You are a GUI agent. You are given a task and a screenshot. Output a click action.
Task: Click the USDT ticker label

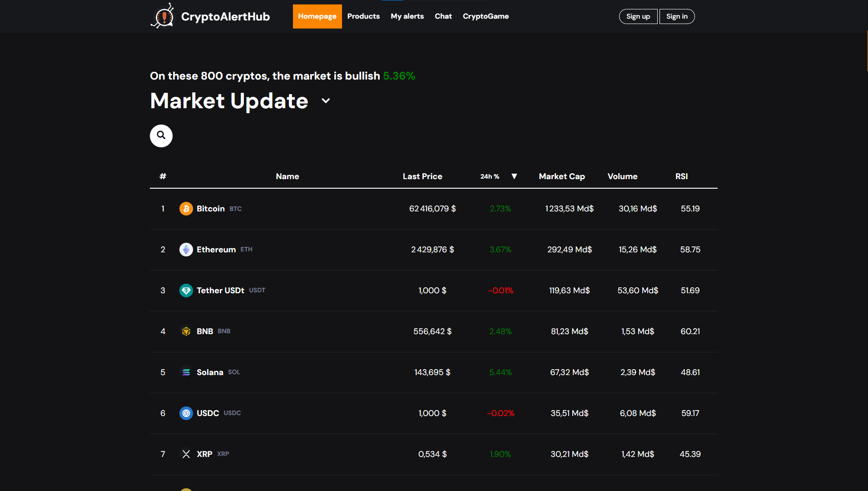(x=257, y=290)
